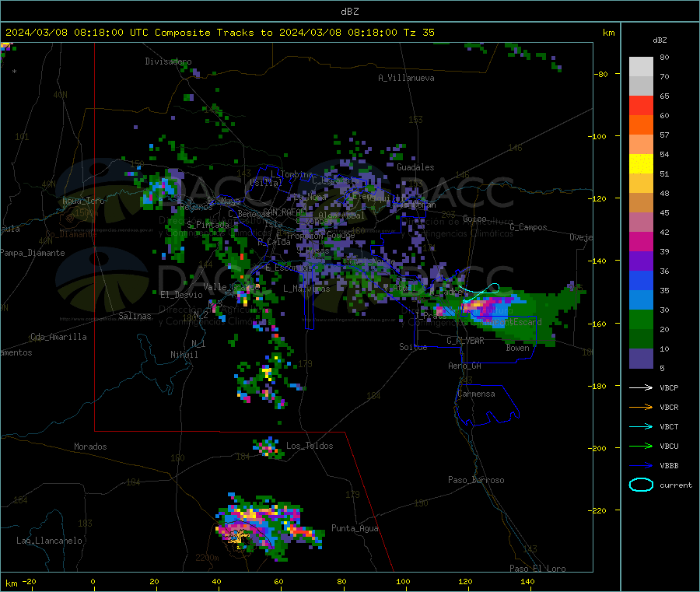Click the Salinas map label

click(x=135, y=316)
